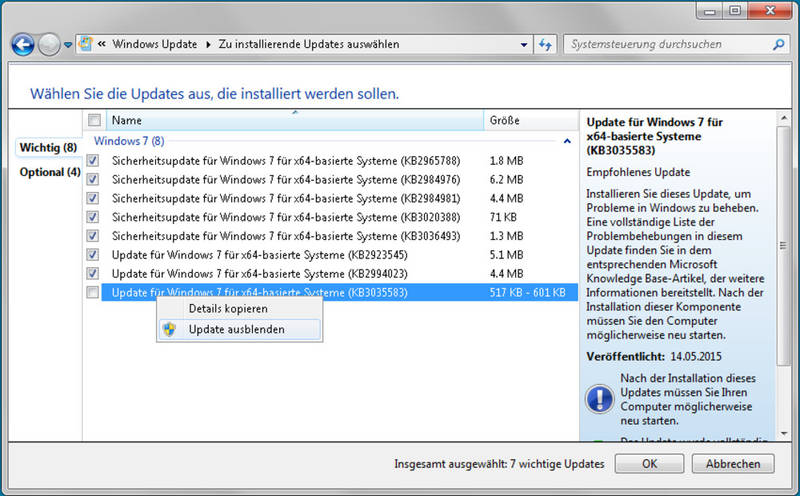
Task: Sort by the Größe column header
Action: tap(531, 120)
